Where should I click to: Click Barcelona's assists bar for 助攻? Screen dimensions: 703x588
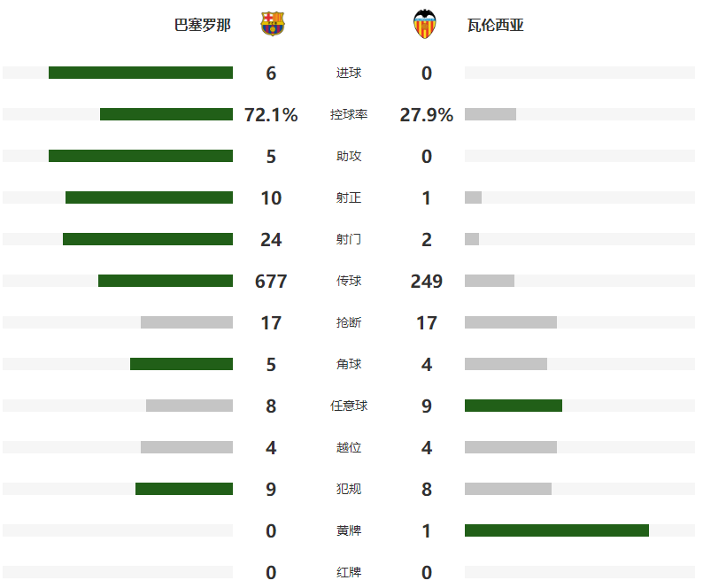(x=141, y=156)
